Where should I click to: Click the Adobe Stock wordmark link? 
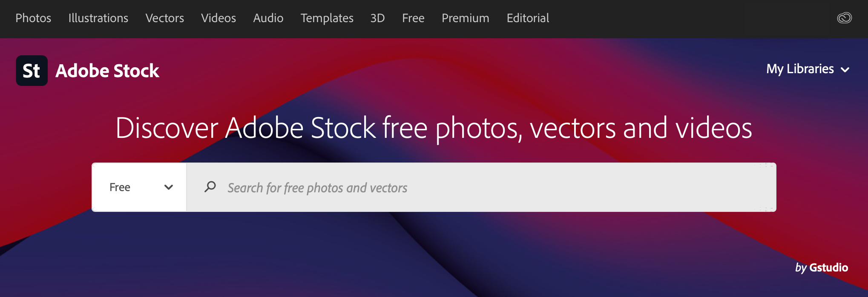coord(107,71)
